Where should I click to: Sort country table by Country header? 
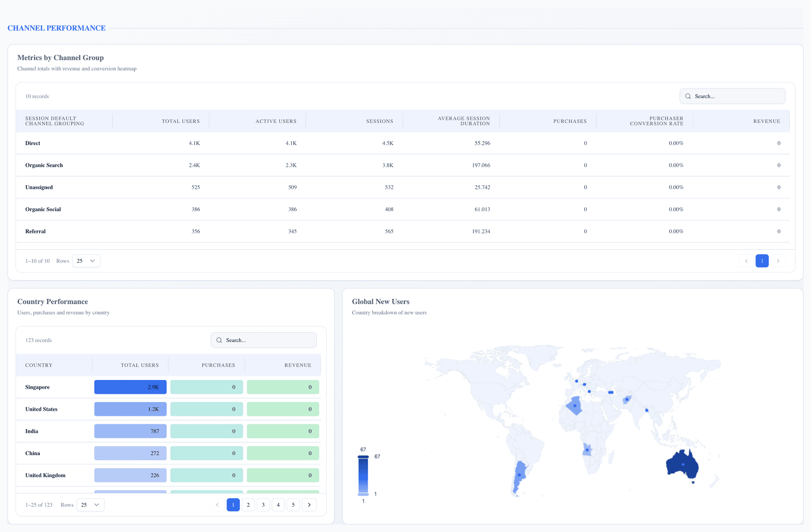click(x=54, y=365)
